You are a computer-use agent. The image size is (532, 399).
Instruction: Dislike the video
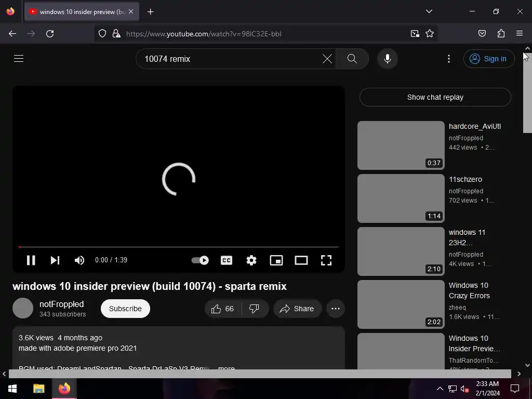click(x=254, y=309)
